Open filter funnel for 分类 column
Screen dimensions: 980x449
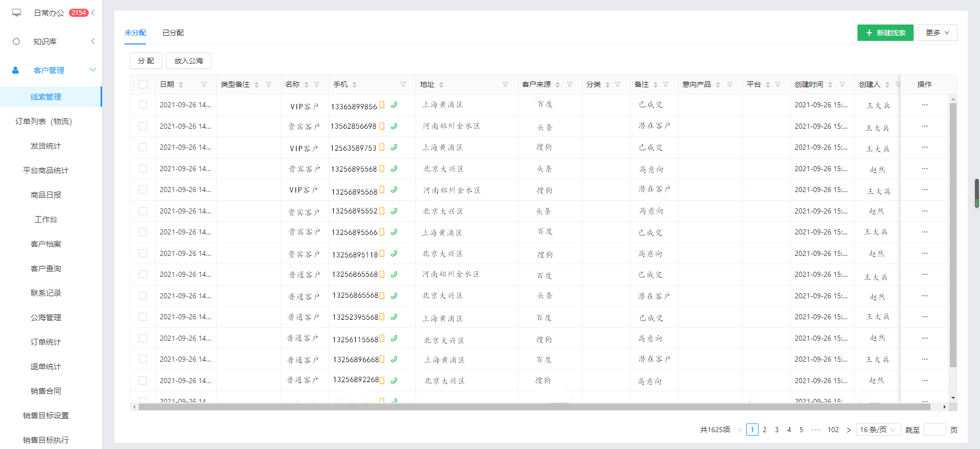coord(618,84)
